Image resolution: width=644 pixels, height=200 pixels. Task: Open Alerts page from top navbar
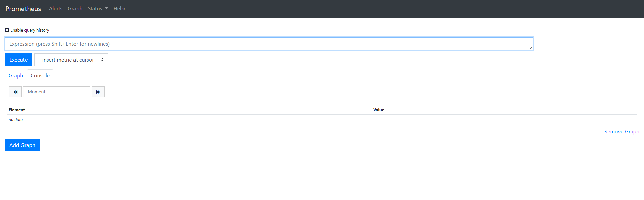56,9
